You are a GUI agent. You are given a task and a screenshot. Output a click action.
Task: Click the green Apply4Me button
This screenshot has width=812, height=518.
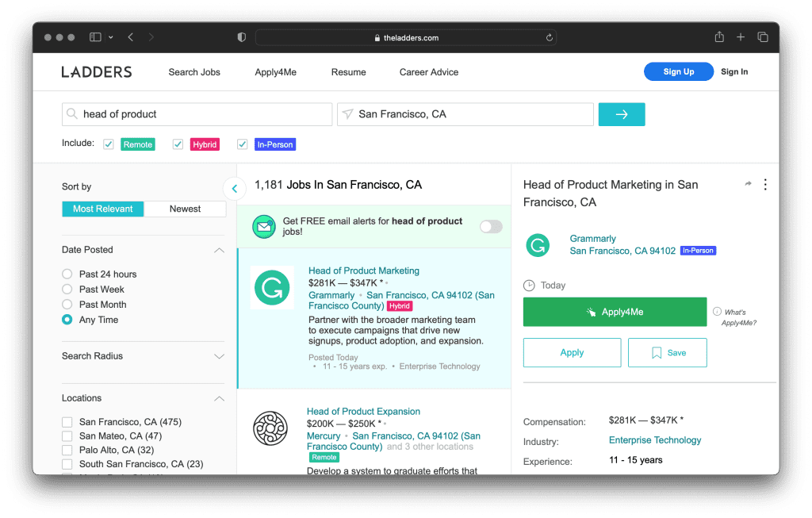(x=615, y=312)
